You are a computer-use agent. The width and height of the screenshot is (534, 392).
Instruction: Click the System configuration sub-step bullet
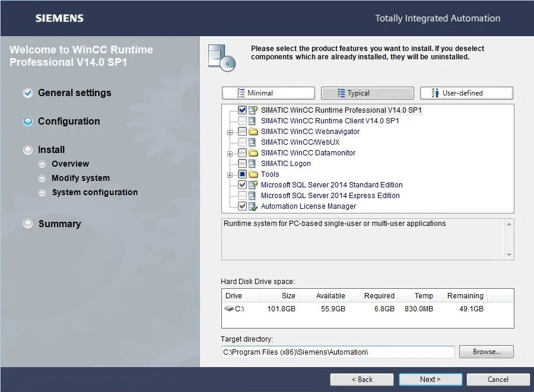click(42, 193)
